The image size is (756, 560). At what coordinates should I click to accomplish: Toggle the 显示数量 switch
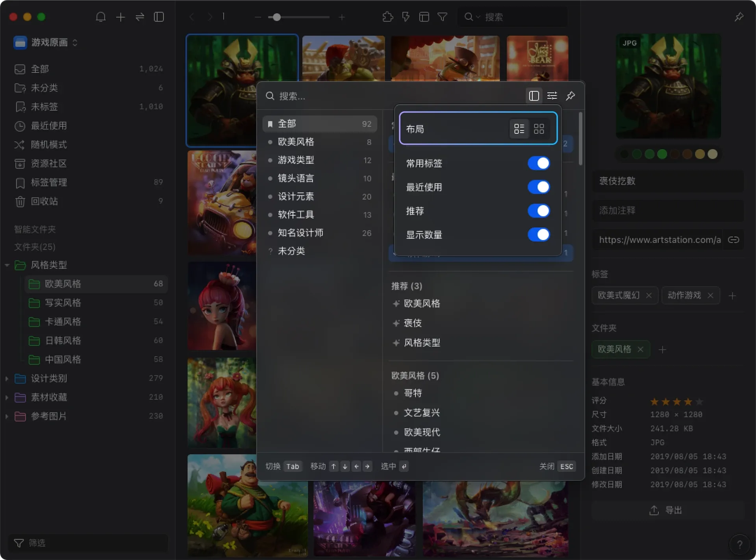pos(539,235)
